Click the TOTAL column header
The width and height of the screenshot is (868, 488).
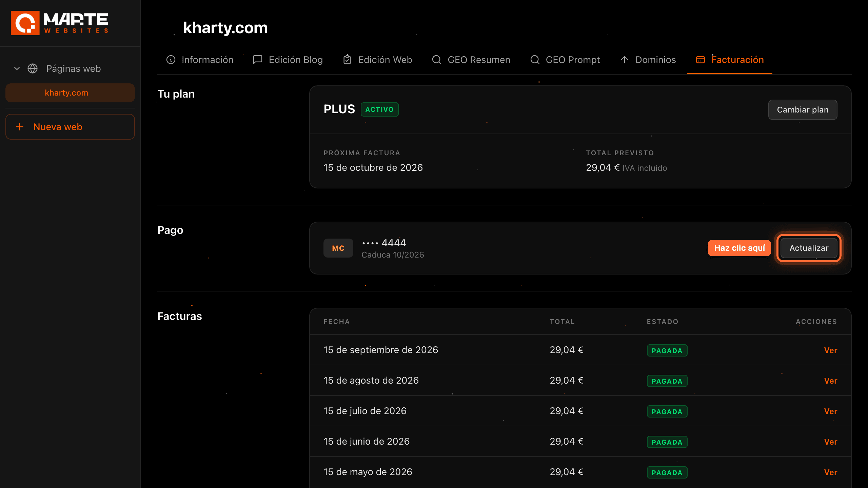pos(562,322)
